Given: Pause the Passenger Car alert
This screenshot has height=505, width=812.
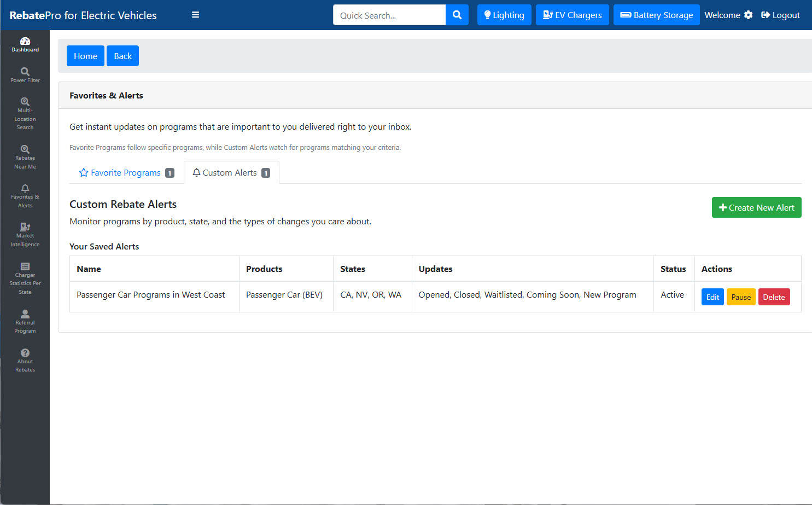Looking at the screenshot, I should point(741,297).
